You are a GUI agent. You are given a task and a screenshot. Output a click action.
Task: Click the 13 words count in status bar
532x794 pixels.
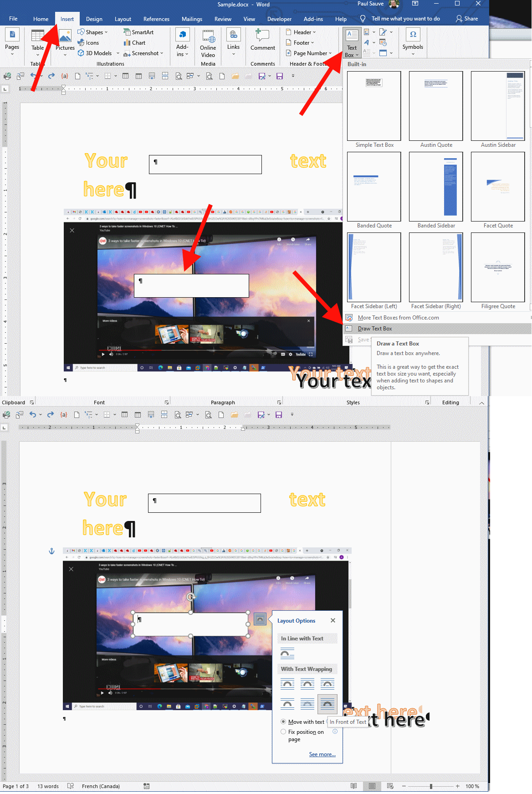coord(48,786)
